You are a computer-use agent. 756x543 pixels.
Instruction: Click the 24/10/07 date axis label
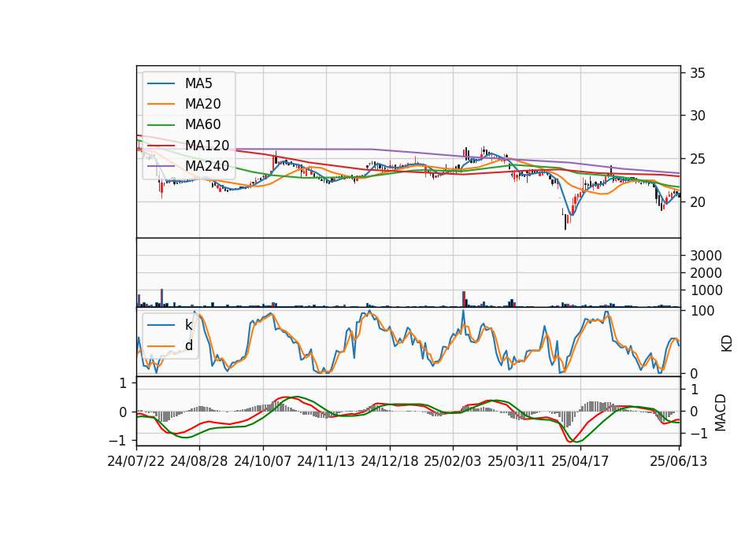[x=263, y=461]
